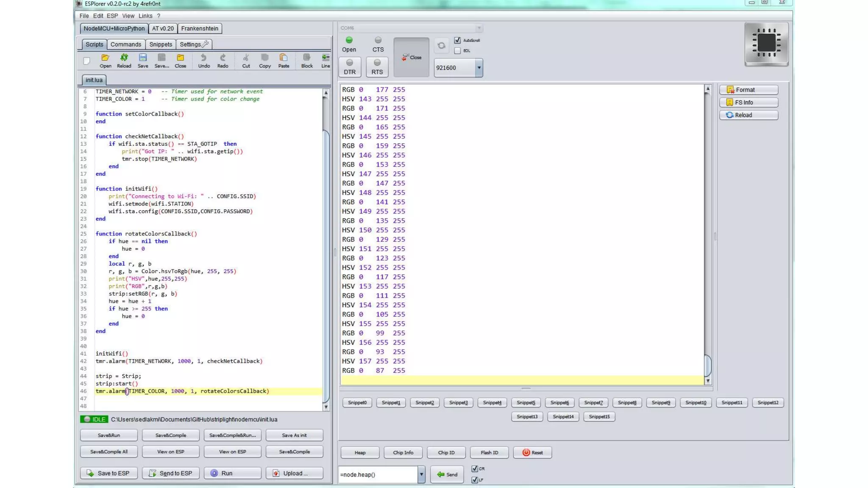Click the FS Info button

tap(748, 103)
